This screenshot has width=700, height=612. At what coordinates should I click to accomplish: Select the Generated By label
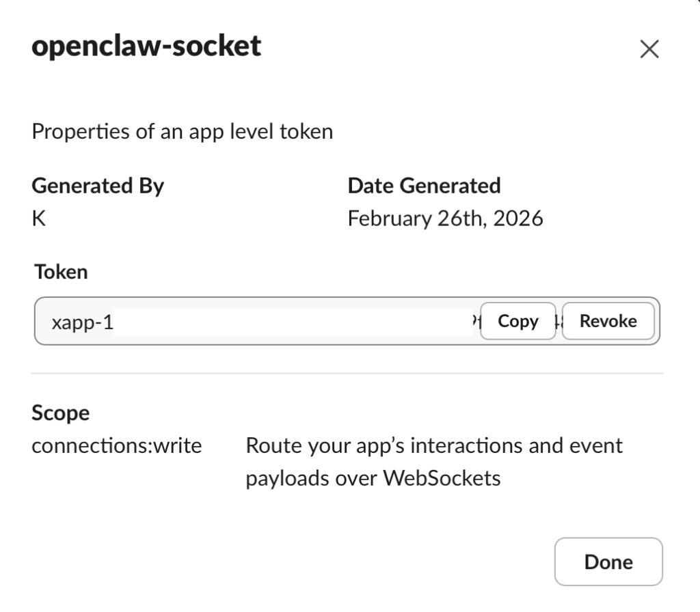(x=98, y=186)
